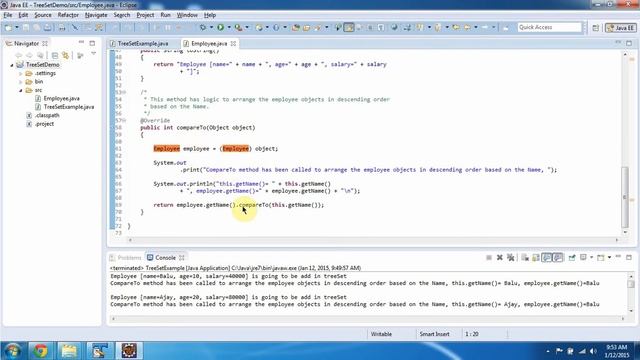Viewport: 640px width, 360px height.
Task: Toggle Show Console When Standard Out Changes
Action: (547, 258)
